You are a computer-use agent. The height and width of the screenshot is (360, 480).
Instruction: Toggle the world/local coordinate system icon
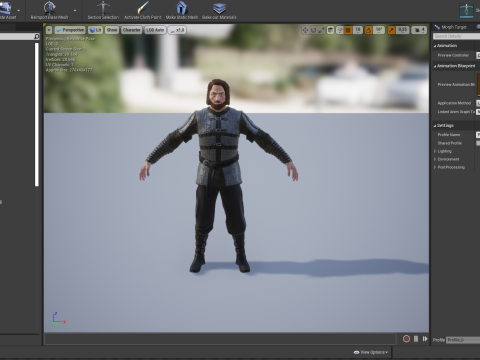pyautogui.click(x=330, y=30)
